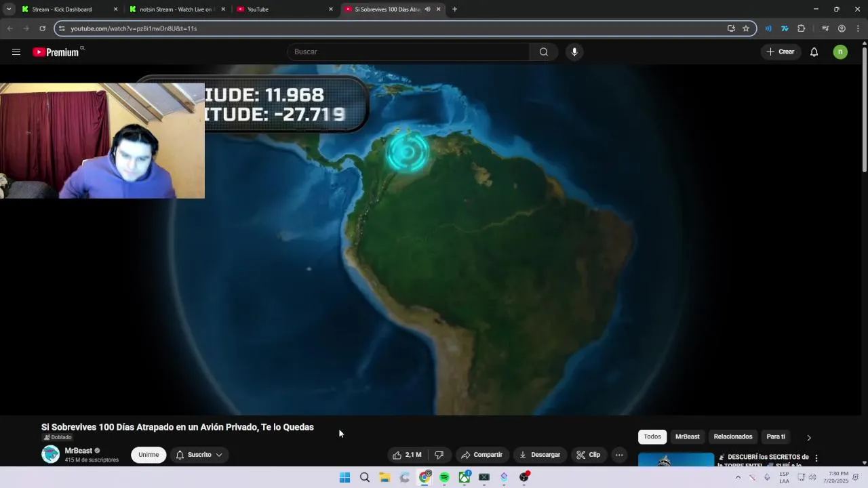Screen dimensions: 868x488
Task: Click the Unirme join button
Action: tap(149, 455)
